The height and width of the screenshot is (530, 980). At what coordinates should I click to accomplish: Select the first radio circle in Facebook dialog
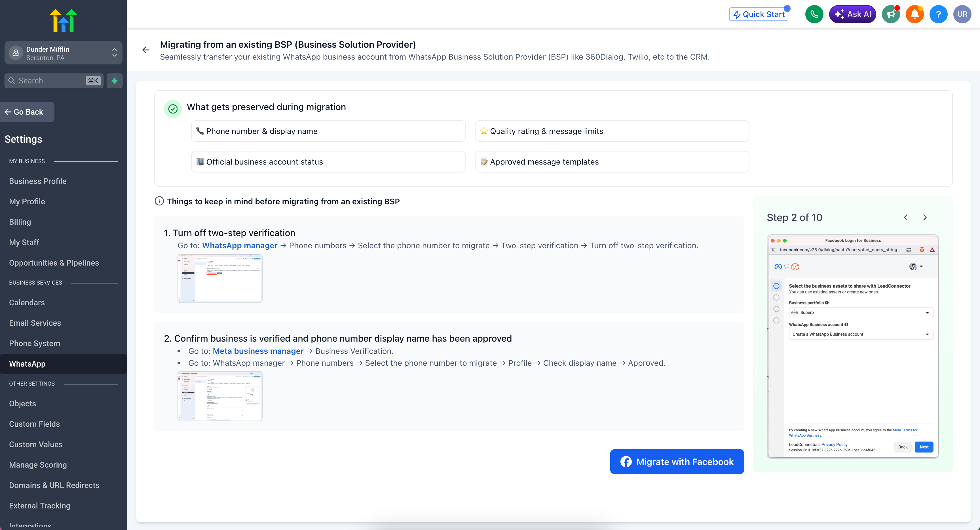pyautogui.click(x=776, y=286)
